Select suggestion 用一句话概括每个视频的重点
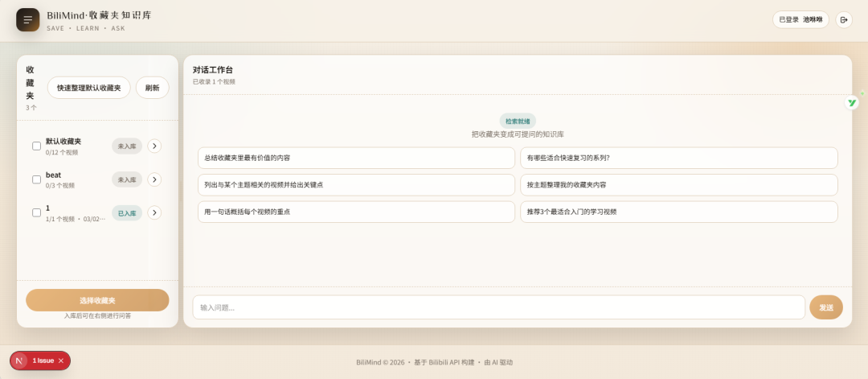868x379 pixels. tap(357, 212)
